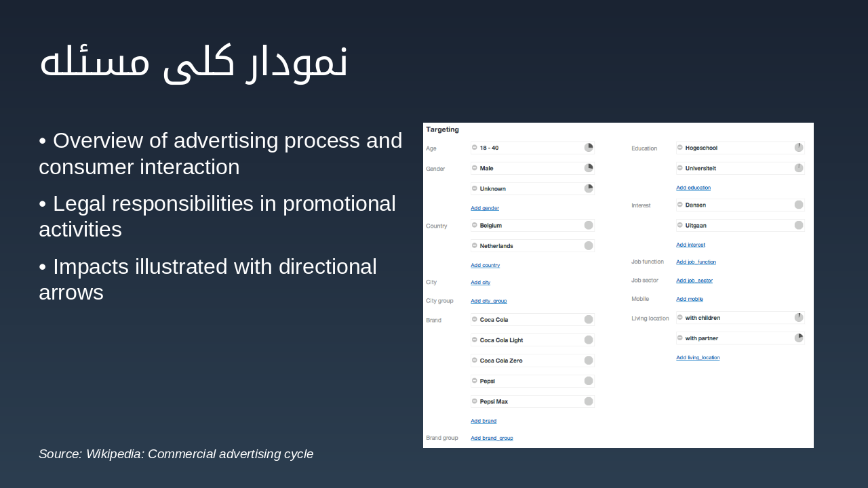This screenshot has height=488, width=868.
Task: Remove the 18 - 40 age target
Action: [x=475, y=148]
